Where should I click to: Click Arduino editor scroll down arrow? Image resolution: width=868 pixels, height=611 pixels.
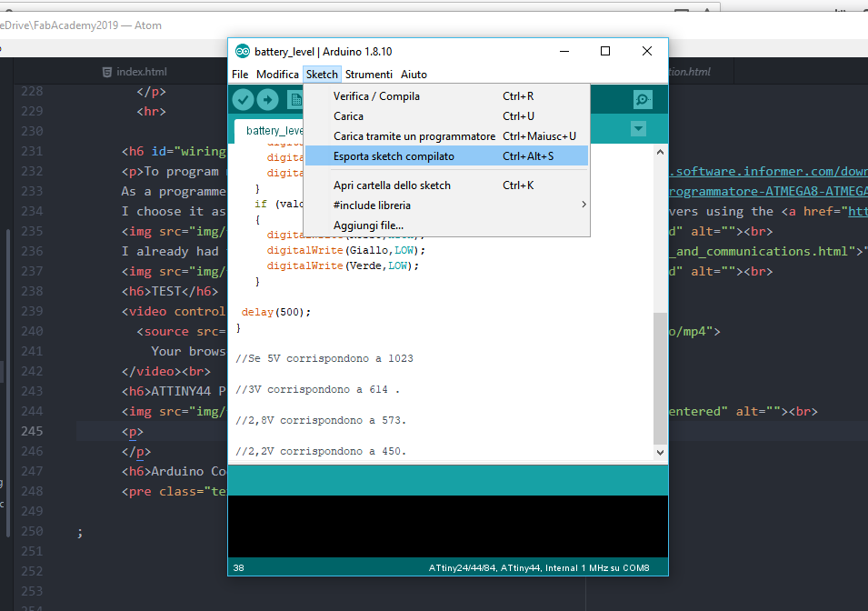pyautogui.click(x=660, y=453)
